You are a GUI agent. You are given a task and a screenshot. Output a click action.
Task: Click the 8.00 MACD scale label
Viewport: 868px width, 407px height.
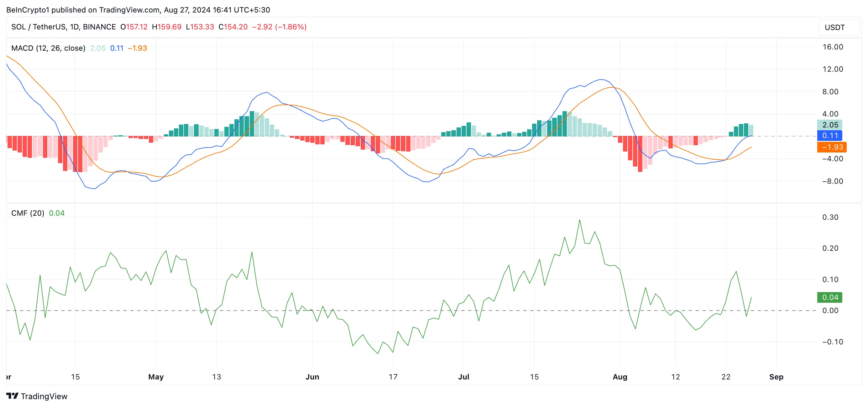[x=830, y=91]
